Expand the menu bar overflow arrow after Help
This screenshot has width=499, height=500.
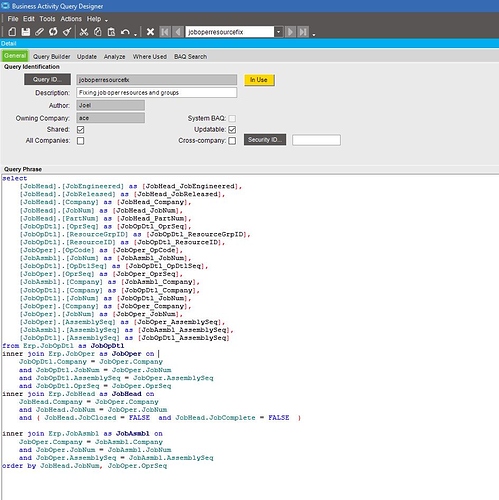106,21
